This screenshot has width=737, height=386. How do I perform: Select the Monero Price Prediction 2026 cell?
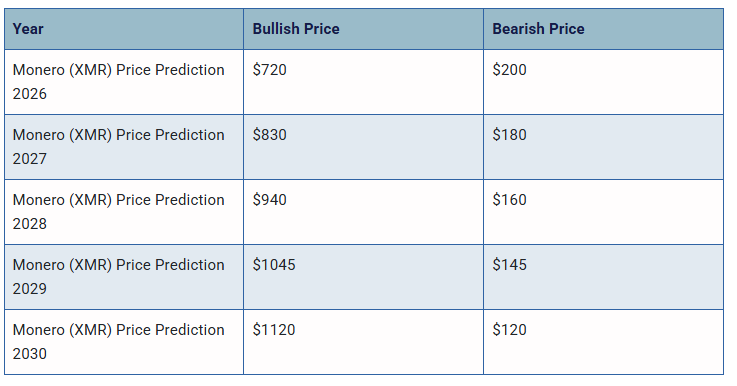coord(124,82)
